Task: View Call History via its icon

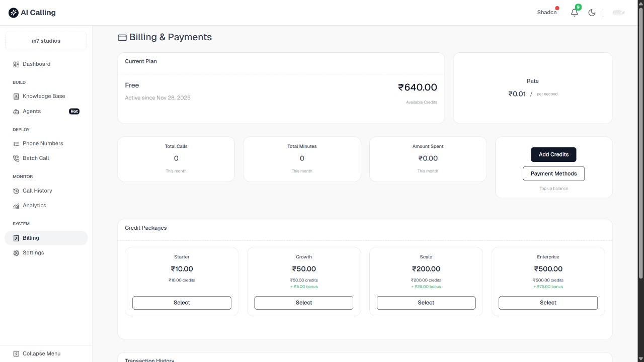Action: (x=16, y=191)
